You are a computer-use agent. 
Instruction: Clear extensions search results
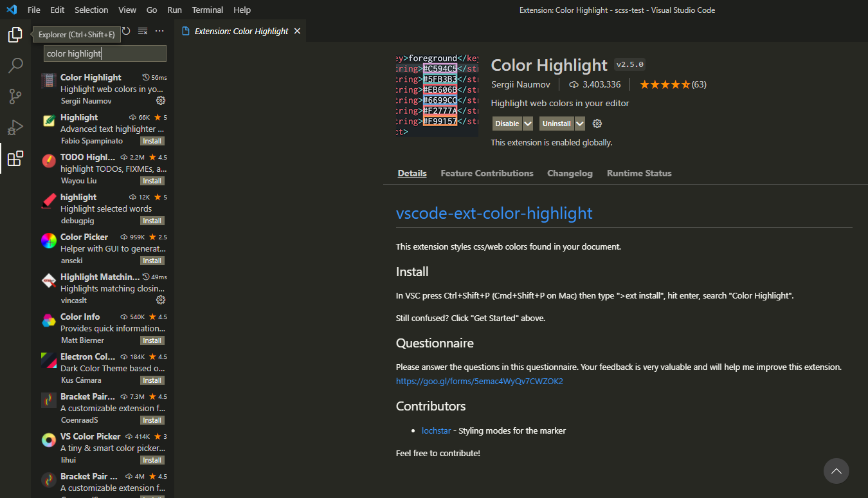[x=143, y=31]
